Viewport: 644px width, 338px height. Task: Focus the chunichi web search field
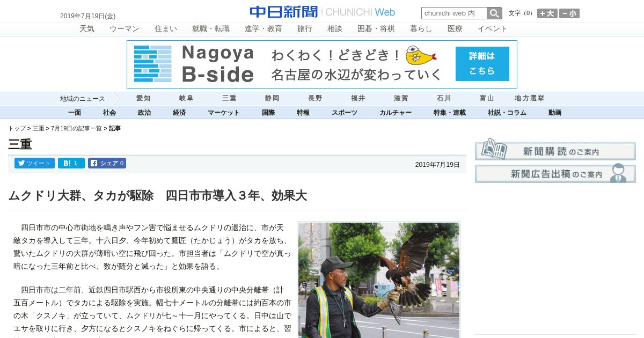tap(454, 13)
